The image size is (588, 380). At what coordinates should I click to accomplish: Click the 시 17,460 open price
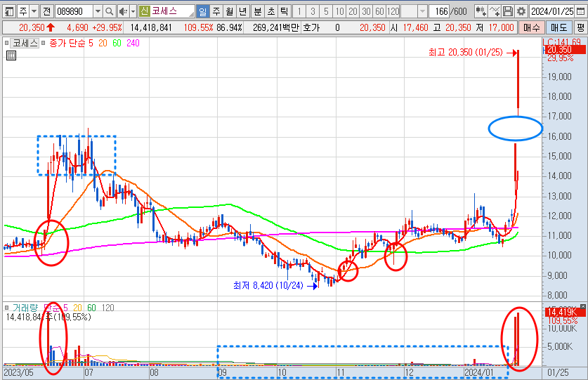(409, 28)
